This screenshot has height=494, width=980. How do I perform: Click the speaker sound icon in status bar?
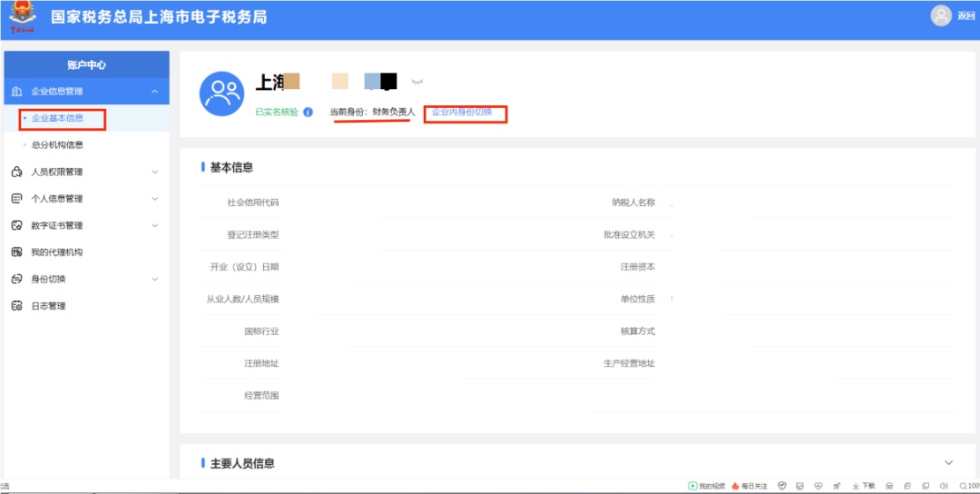(944, 486)
